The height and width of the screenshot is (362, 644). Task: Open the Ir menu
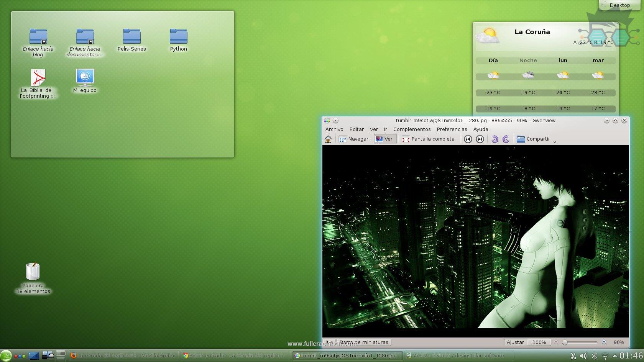(386, 129)
